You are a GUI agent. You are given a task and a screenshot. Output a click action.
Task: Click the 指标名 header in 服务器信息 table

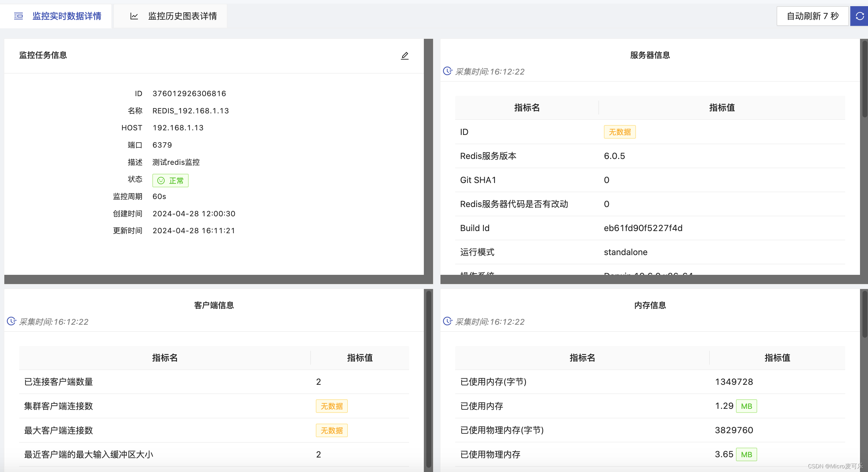[527, 108]
